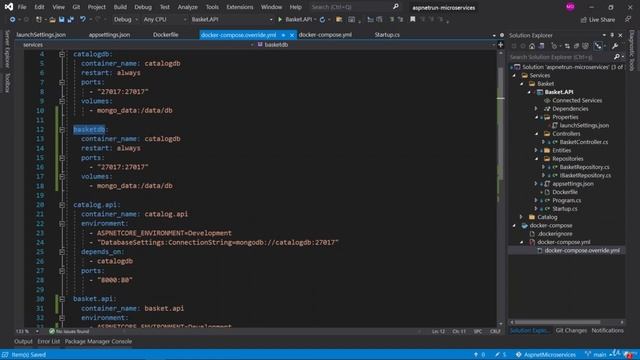Click the split editor plus icon above scrollbar
640x360 pixels.
pos(501,44)
